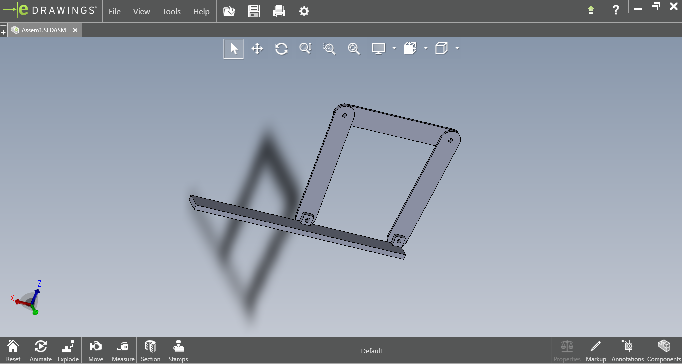Click the display monitor icon
Image resolution: width=682 pixels, height=364 pixels.
[x=378, y=49]
